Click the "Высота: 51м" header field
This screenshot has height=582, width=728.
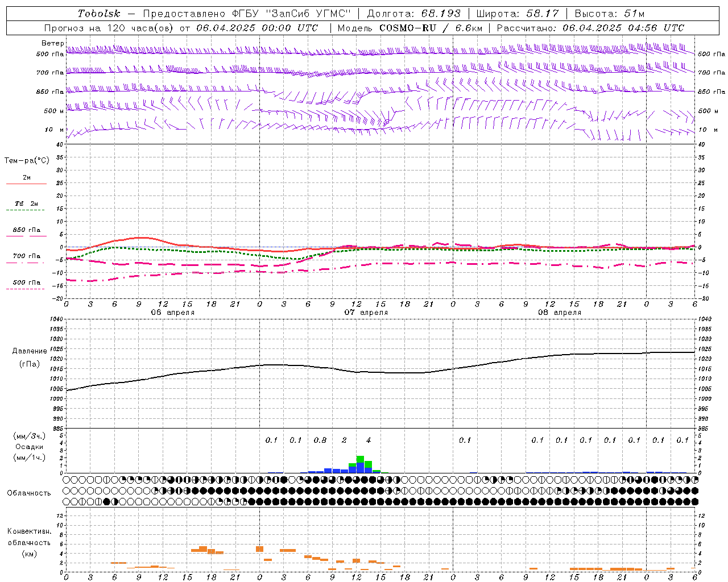[x=610, y=14]
